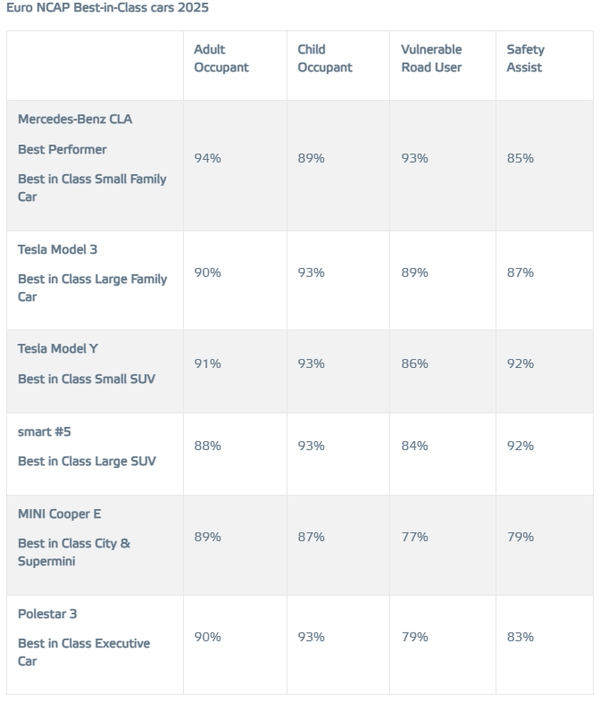Select smart #5's 88% Adult Occupant score
The image size is (600, 702).
[208, 445]
